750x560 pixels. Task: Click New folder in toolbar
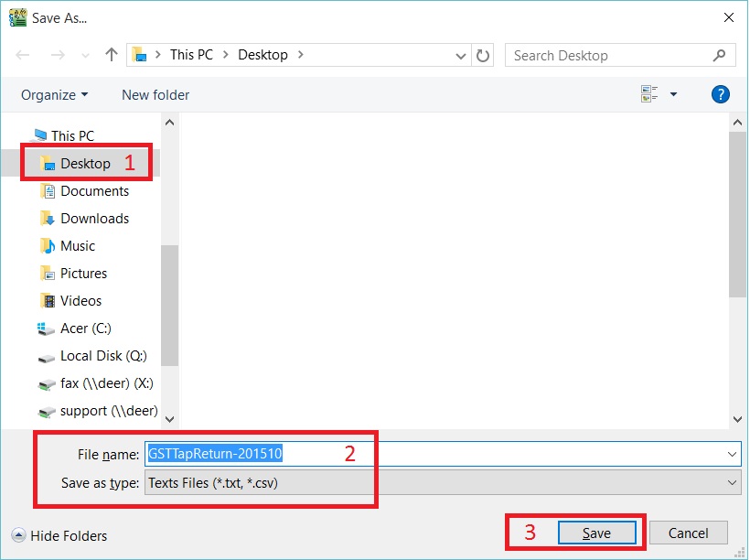tap(155, 94)
